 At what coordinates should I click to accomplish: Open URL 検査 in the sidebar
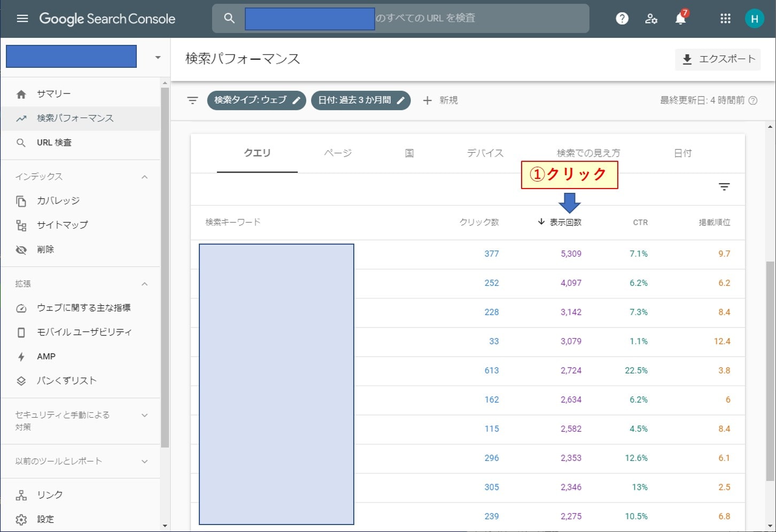coord(81,143)
